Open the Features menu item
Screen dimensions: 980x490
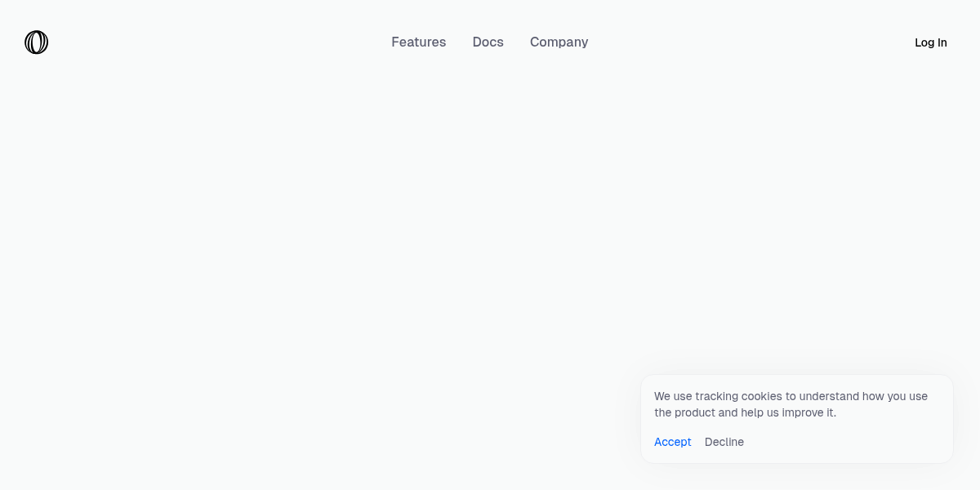418,42
